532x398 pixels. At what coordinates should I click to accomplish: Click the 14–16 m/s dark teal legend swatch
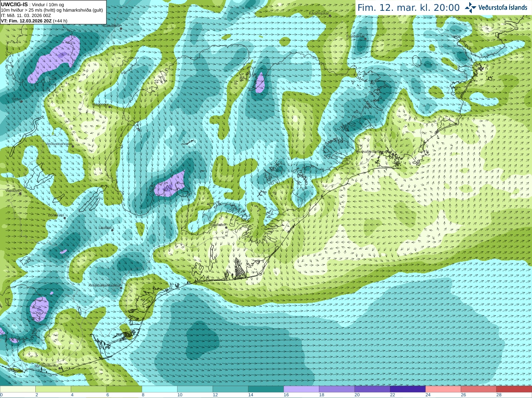(x=266, y=389)
